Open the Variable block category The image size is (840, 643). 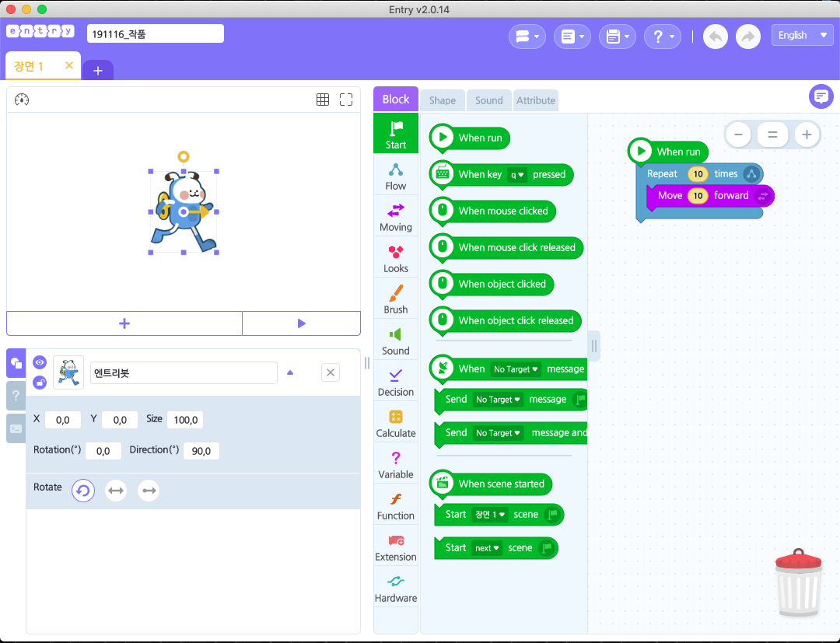click(x=395, y=465)
